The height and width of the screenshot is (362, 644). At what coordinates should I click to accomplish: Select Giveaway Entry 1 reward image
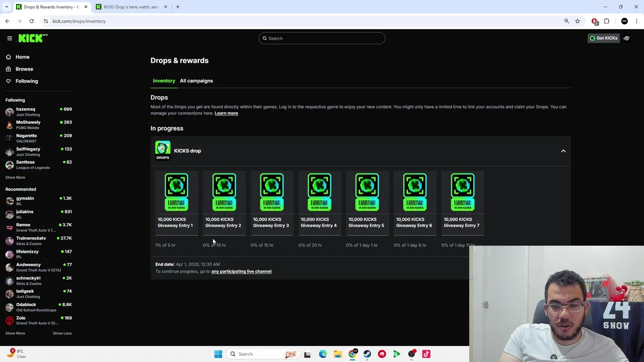pos(177,192)
